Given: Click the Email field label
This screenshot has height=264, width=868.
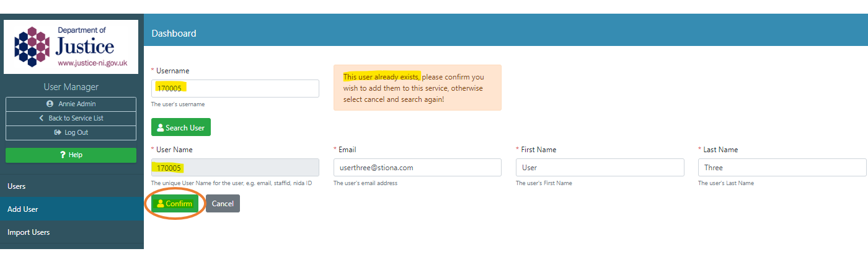Looking at the screenshot, I should tap(347, 150).
